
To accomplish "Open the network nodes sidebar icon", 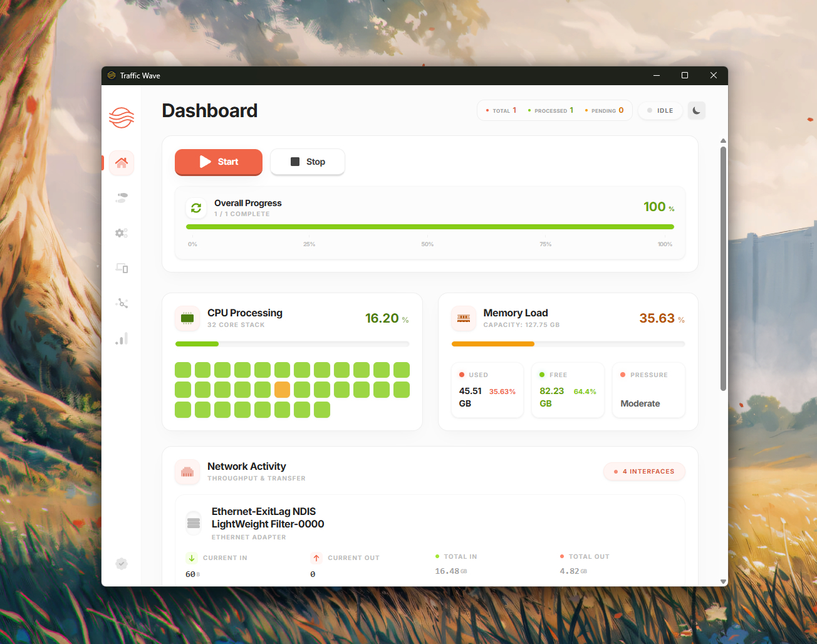I will click(122, 303).
